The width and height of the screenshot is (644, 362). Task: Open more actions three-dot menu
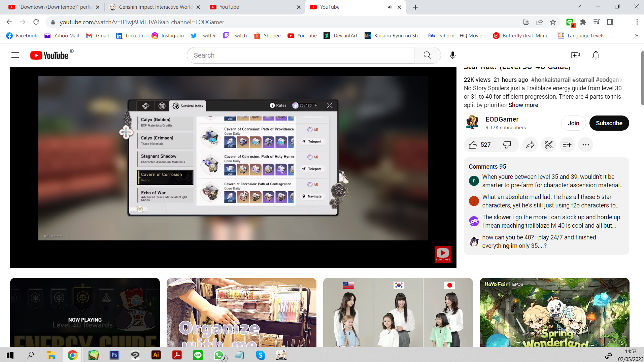coord(586,145)
